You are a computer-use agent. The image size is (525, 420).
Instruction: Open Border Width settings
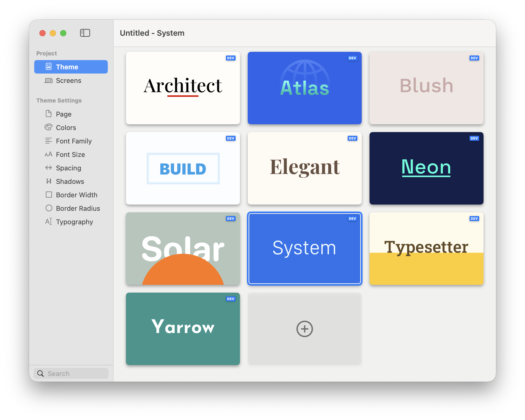point(71,195)
